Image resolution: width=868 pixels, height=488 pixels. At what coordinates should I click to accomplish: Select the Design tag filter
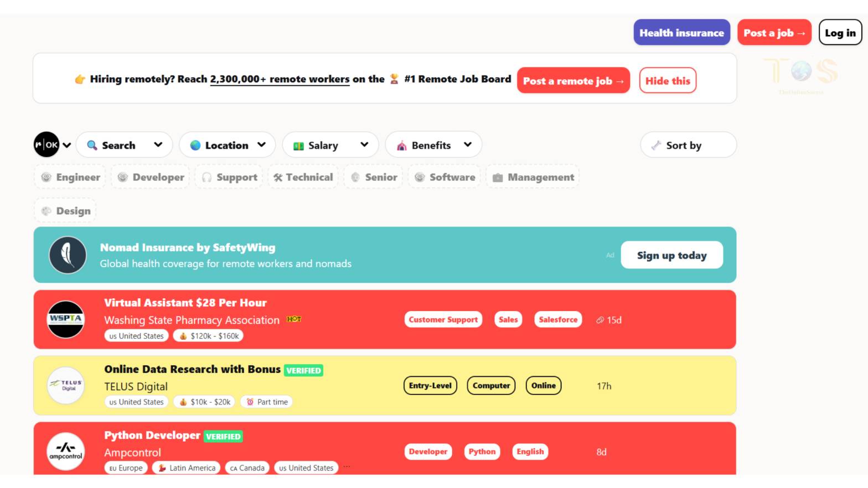[x=65, y=211]
